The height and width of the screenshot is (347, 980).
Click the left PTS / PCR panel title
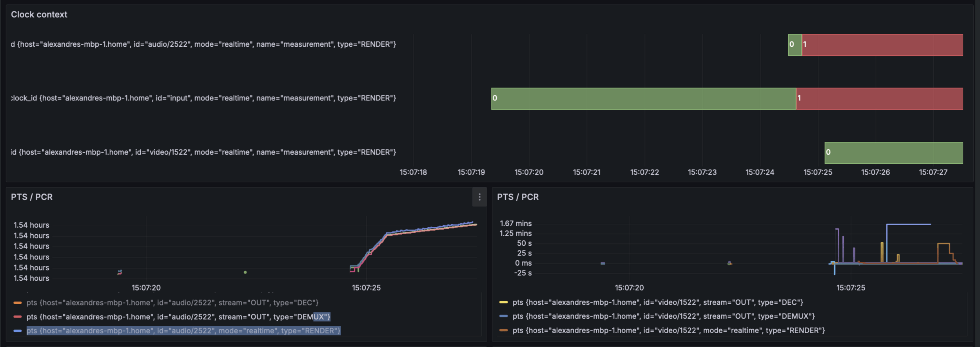32,197
